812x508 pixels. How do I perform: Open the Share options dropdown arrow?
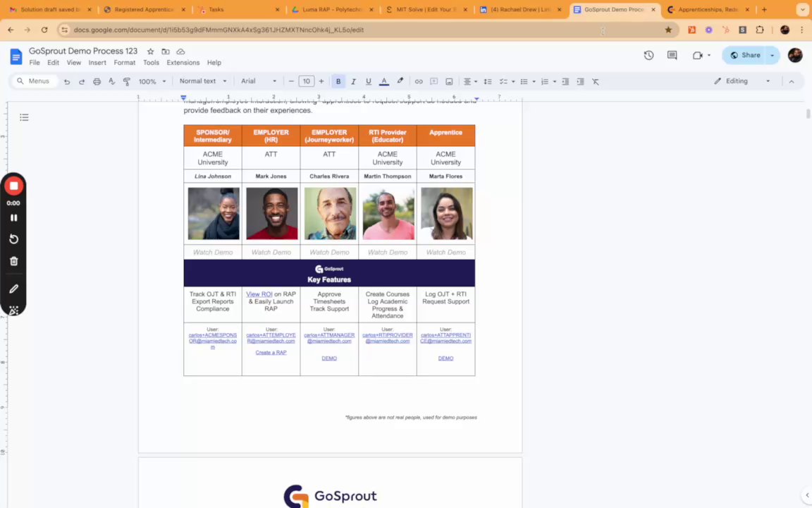tap(772, 56)
